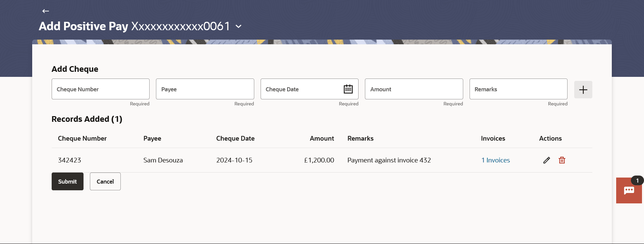The height and width of the screenshot is (244, 644).
Task: Click the back arrow icon
Action: (46, 11)
